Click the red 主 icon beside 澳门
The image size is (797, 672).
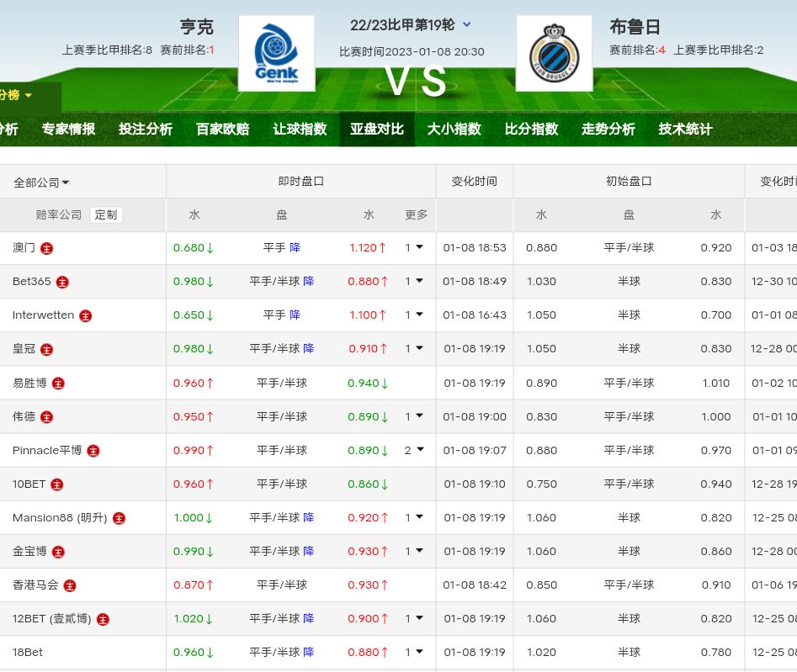[x=47, y=249]
